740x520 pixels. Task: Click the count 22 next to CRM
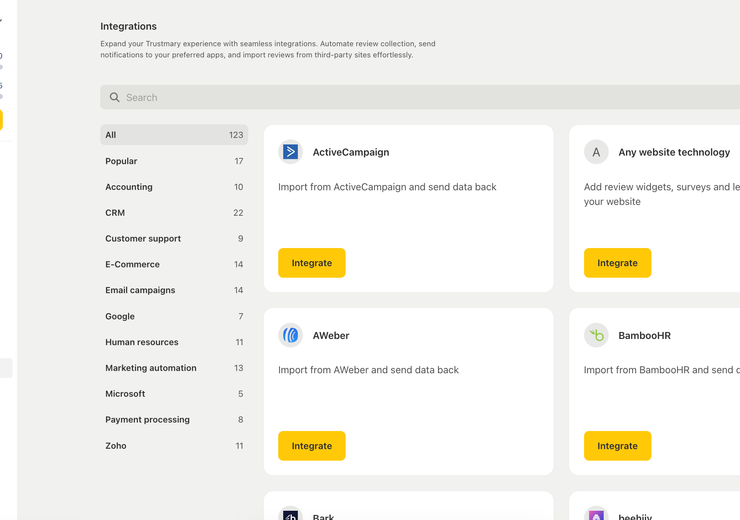click(238, 213)
